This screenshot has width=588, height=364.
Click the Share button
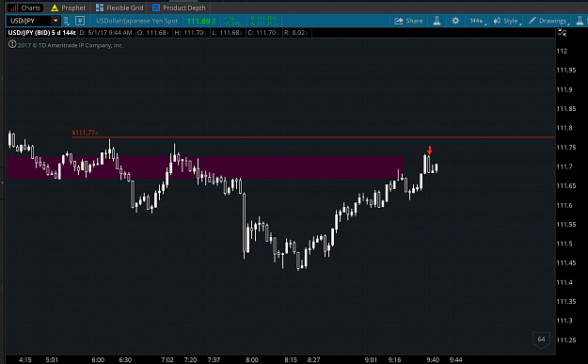coord(408,21)
